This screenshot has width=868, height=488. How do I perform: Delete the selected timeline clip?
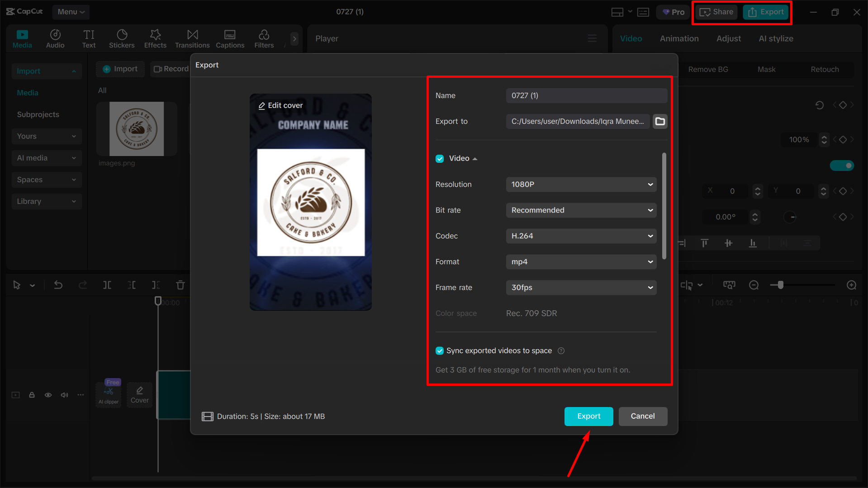pyautogui.click(x=180, y=285)
